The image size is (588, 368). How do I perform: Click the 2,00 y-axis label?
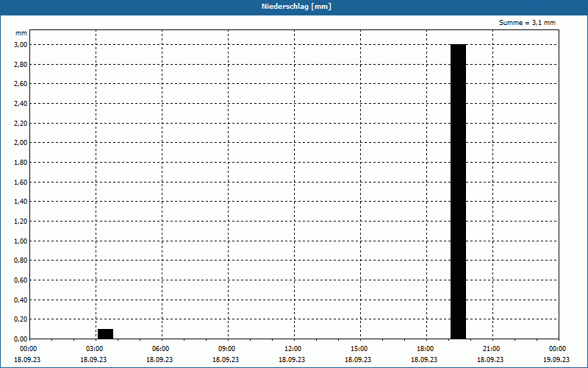pyautogui.click(x=21, y=143)
